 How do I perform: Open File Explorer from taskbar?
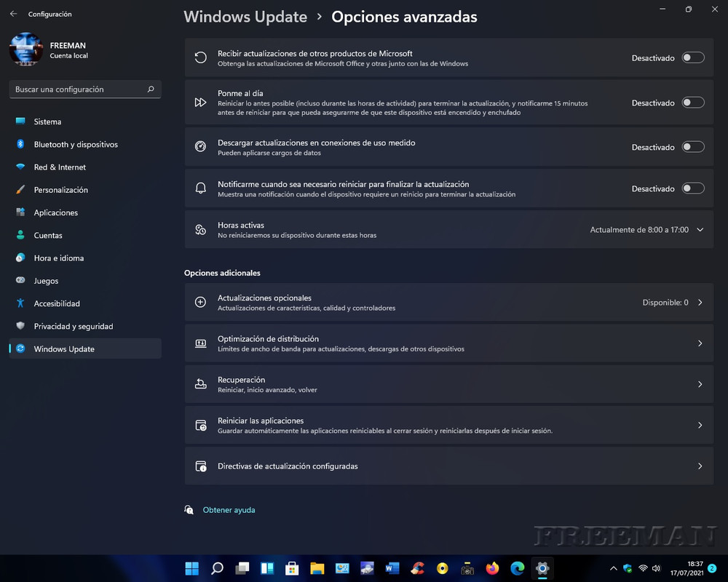pos(317,568)
